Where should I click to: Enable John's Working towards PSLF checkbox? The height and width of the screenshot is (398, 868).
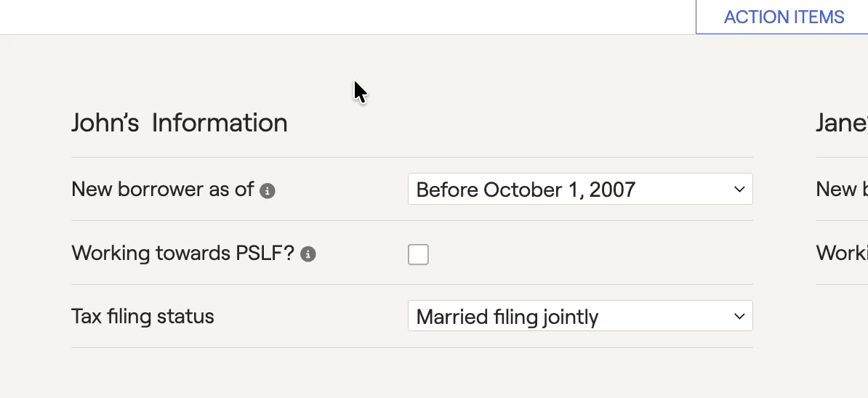[x=418, y=254]
